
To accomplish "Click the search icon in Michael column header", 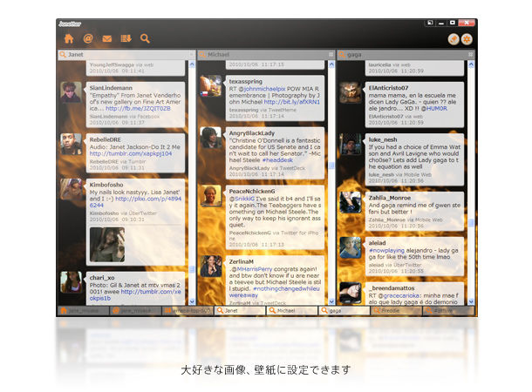I will (x=202, y=55).
